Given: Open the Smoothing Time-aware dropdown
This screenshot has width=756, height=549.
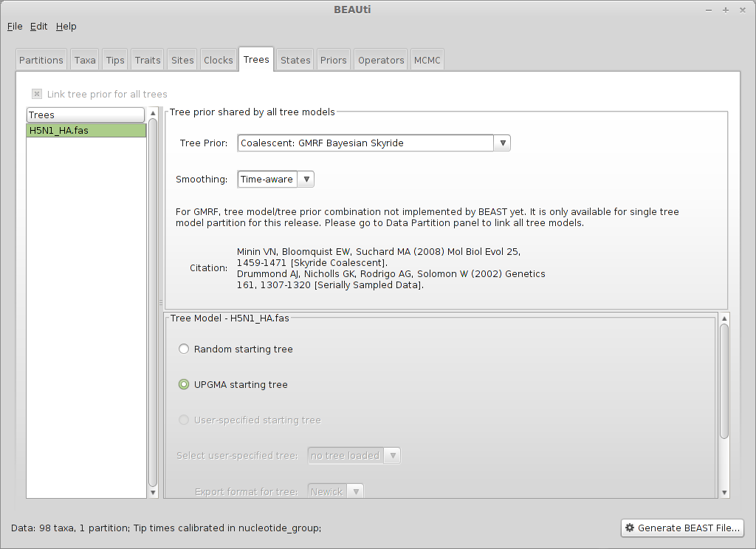Looking at the screenshot, I should (275, 180).
